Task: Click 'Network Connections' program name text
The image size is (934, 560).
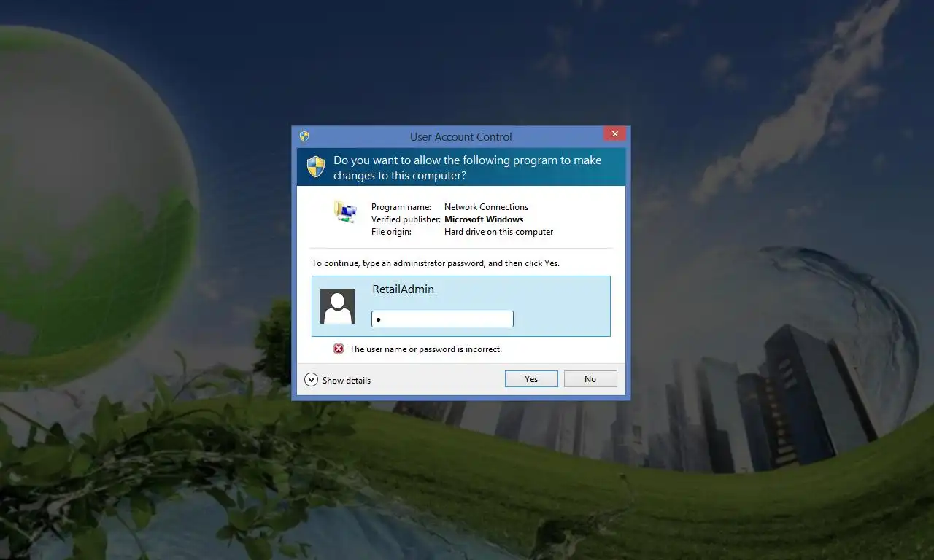Action: click(486, 207)
